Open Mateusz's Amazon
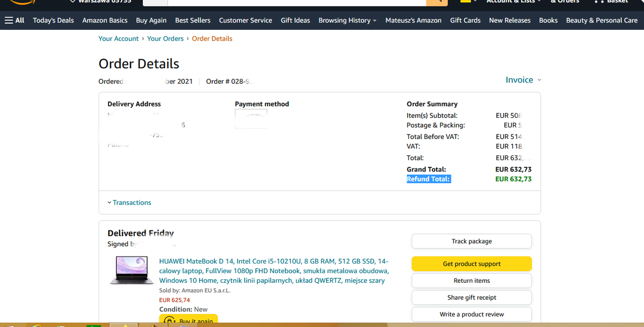 tap(414, 20)
